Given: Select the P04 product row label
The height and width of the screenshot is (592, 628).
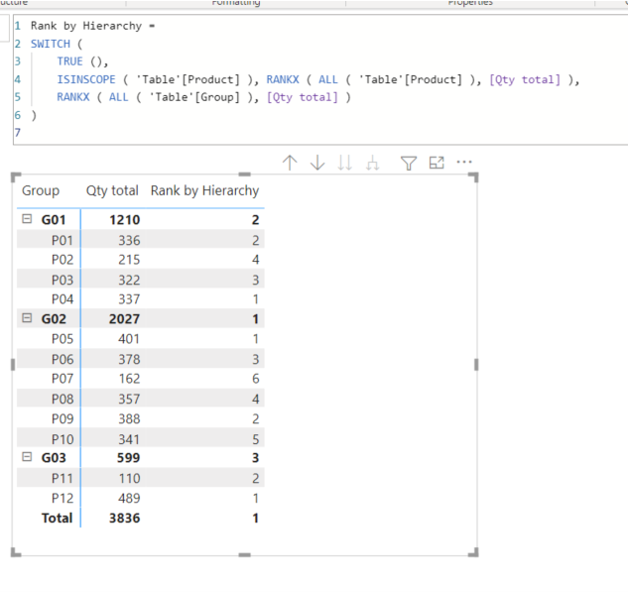Looking at the screenshot, I should 62,299.
